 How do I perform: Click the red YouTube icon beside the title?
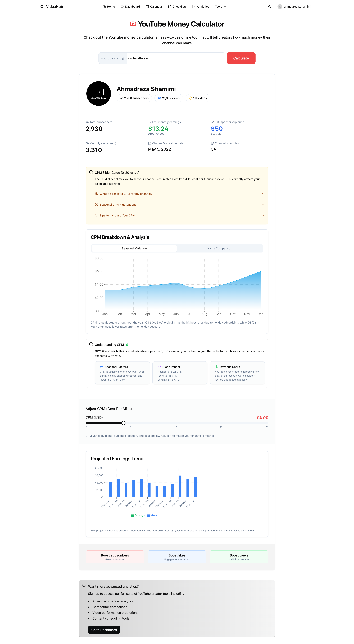coord(133,24)
